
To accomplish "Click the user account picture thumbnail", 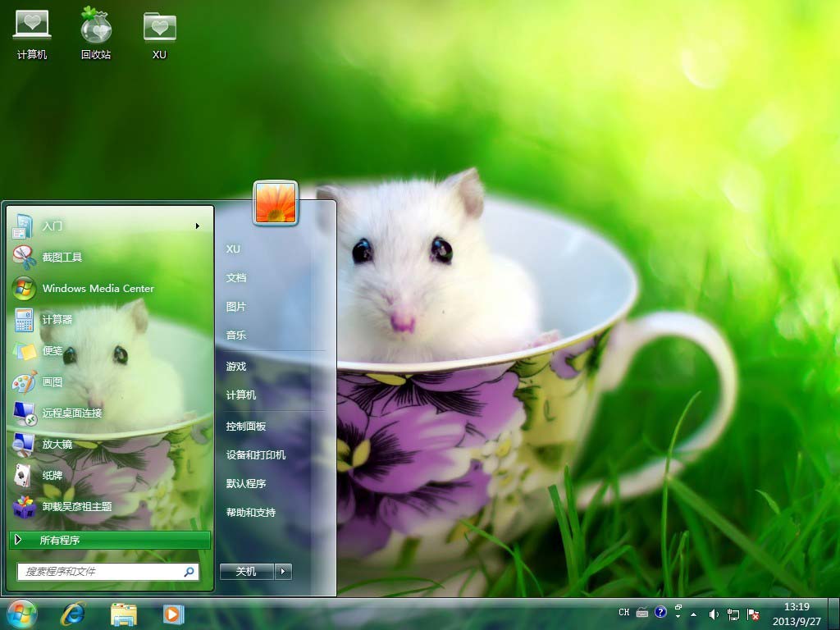I will tap(276, 203).
